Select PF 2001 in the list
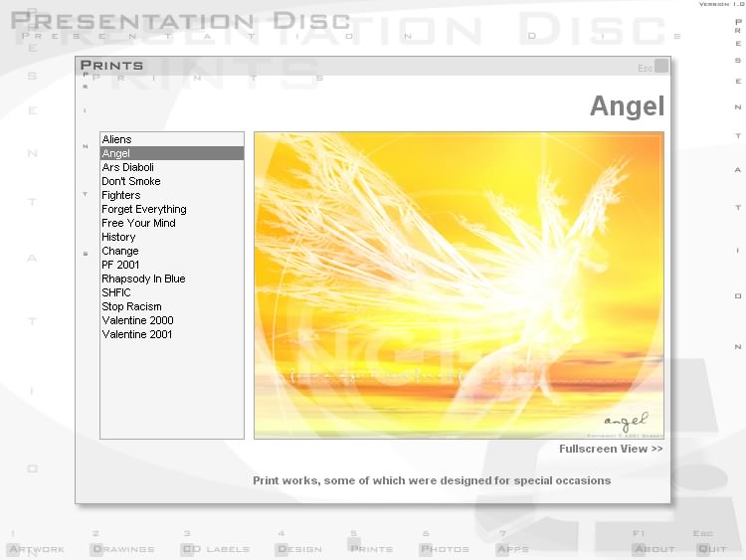This screenshot has height=560, width=746. click(172, 265)
